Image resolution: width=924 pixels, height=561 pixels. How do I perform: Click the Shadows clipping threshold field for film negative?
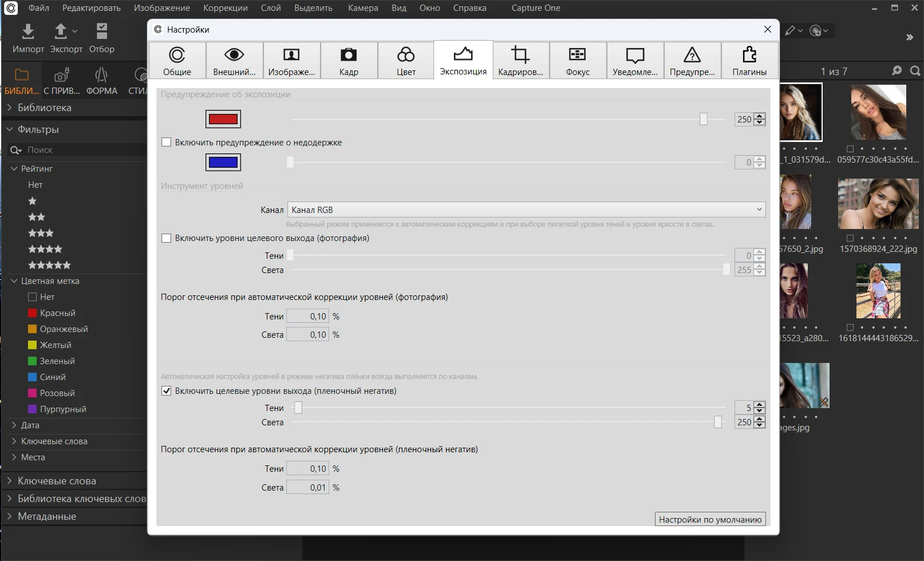[x=307, y=469]
